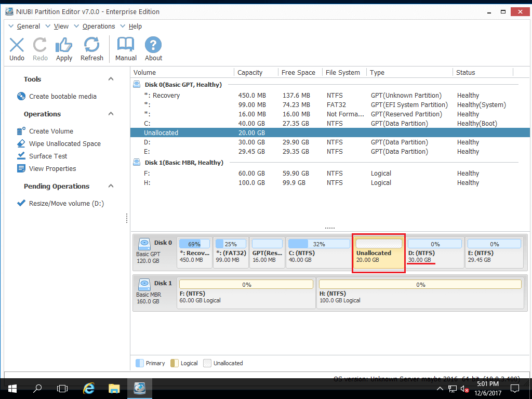Click the Wipe Unallocated Space eraser icon
532x399 pixels.
(21, 143)
